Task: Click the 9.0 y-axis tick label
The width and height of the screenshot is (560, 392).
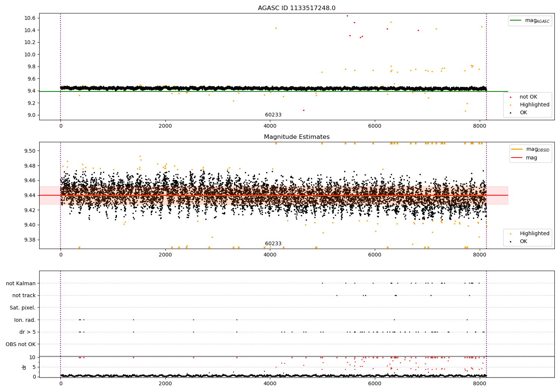Action: pos(32,115)
